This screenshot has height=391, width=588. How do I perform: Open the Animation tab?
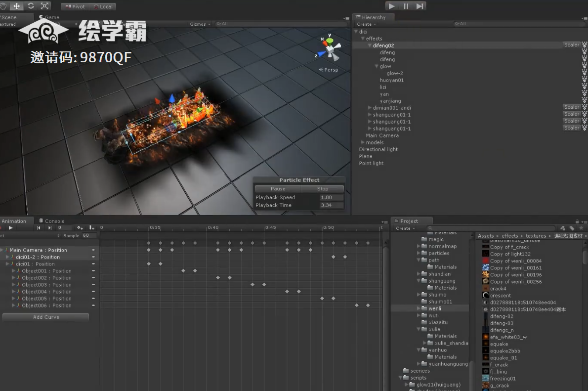pyautogui.click(x=14, y=221)
